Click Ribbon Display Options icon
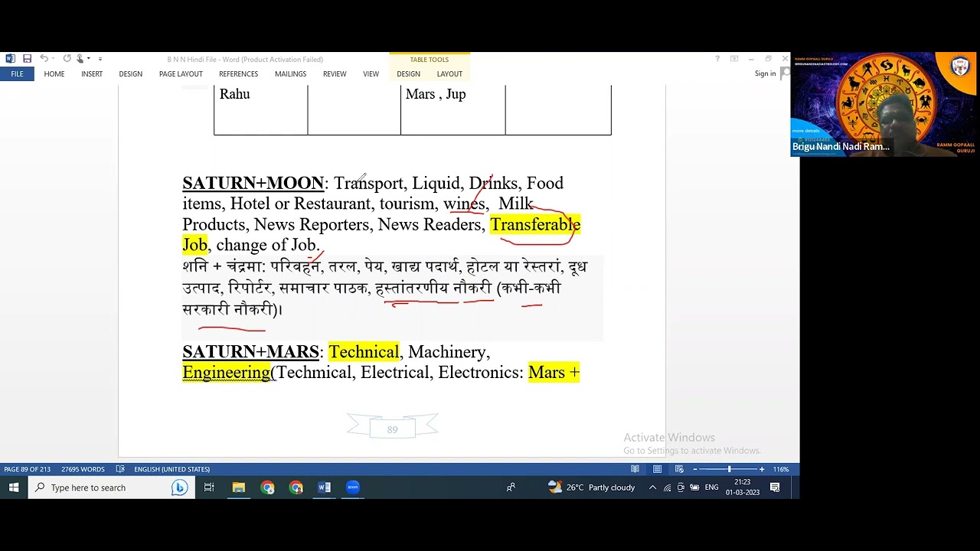Screen dimensions: 980x551 (734, 59)
